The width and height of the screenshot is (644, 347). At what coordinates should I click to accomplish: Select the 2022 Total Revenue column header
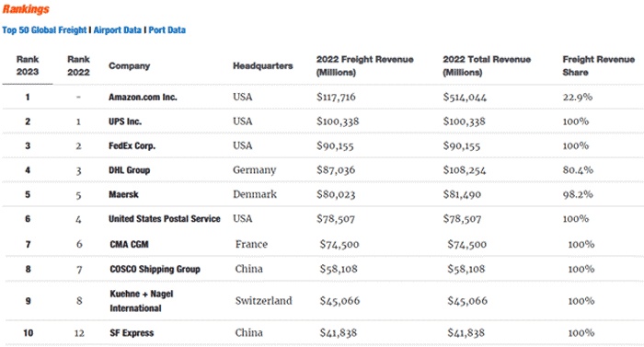coord(487,65)
